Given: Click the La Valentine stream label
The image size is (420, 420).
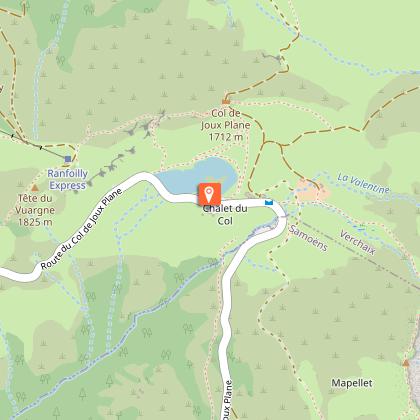Looking at the screenshot, I should click(x=363, y=183).
